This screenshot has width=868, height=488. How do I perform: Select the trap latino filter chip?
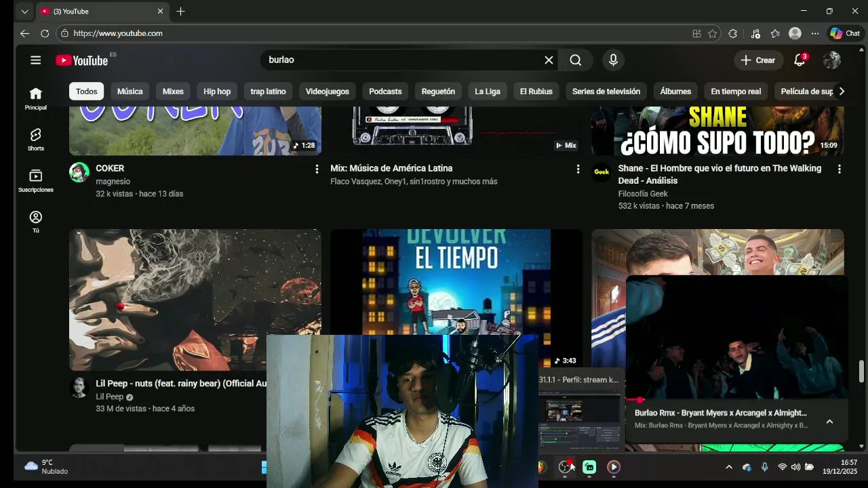tap(268, 91)
